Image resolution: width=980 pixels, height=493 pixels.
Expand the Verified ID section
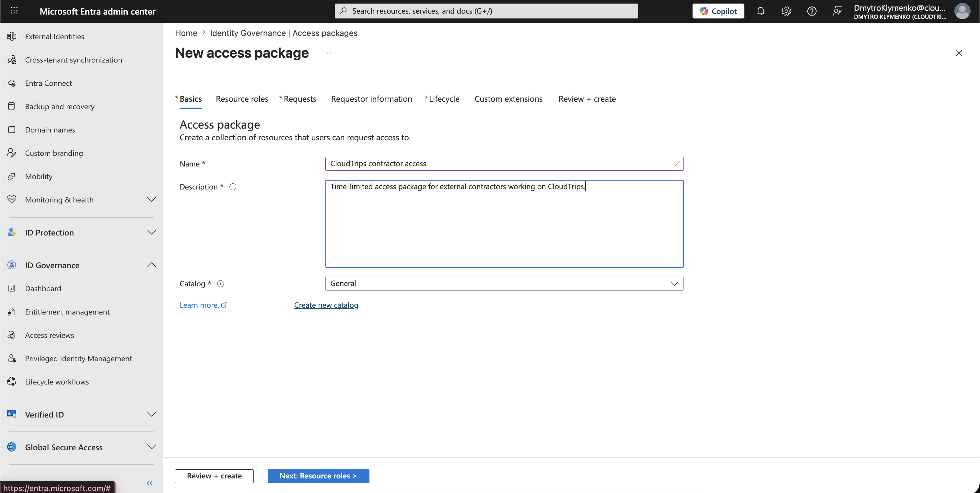[151, 414]
